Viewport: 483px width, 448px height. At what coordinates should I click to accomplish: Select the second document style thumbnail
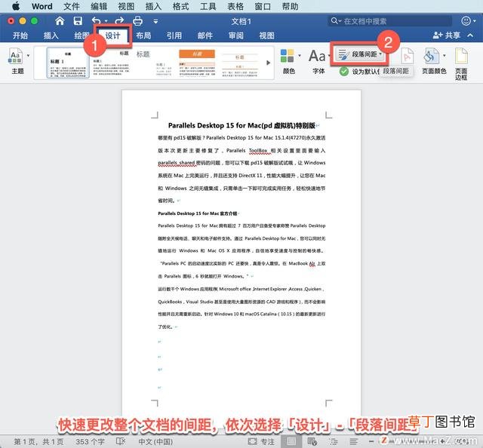tap(111, 63)
